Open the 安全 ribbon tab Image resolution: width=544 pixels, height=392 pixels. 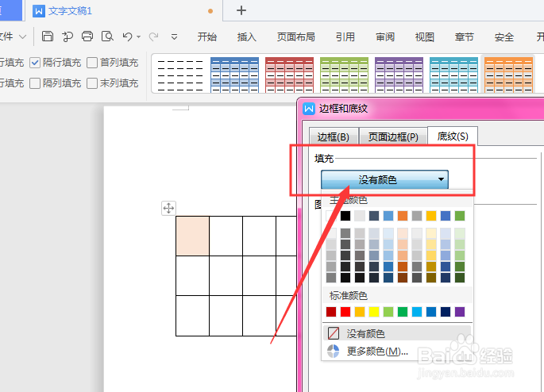coord(504,37)
